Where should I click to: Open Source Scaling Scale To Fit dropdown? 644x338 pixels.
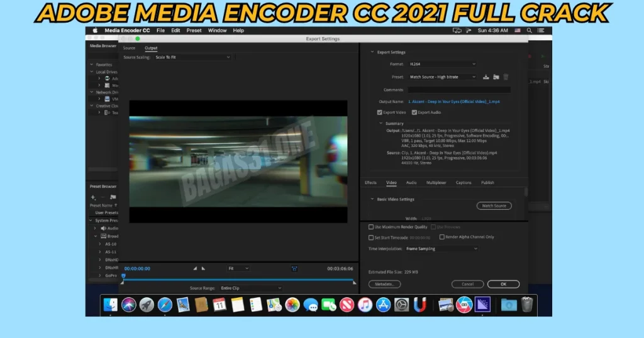[192, 57]
